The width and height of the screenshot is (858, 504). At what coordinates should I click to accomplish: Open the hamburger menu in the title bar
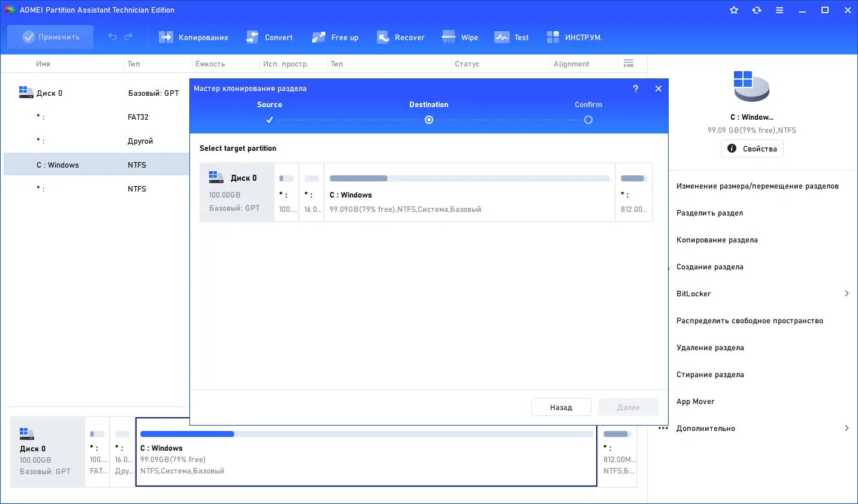click(x=780, y=10)
